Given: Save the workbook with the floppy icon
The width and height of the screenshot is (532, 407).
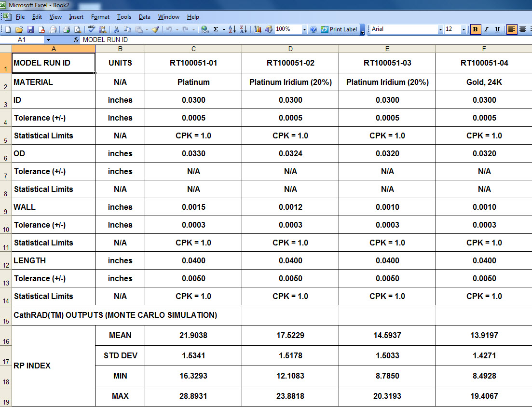Looking at the screenshot, I should [30, 29].
